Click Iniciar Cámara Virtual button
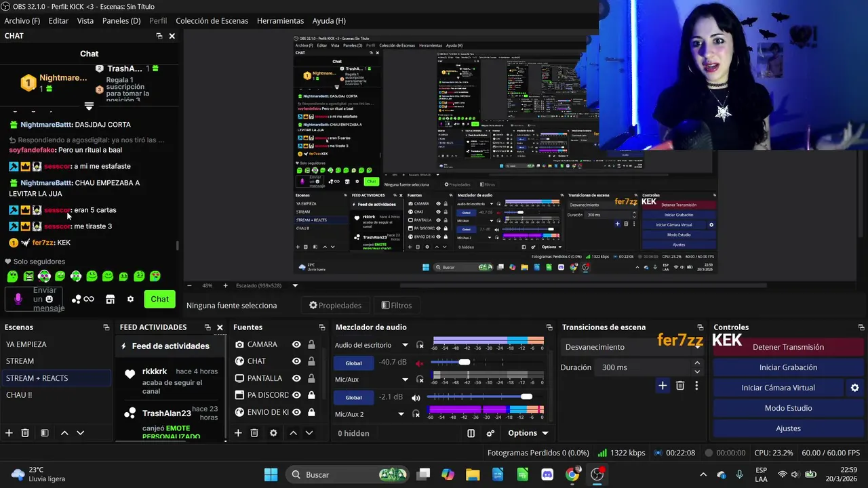 pyautogui.click(x=778, y=388)
